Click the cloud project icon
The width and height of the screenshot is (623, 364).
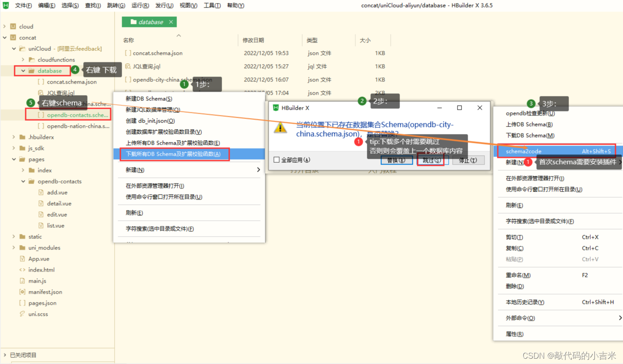tap(13, 27)
